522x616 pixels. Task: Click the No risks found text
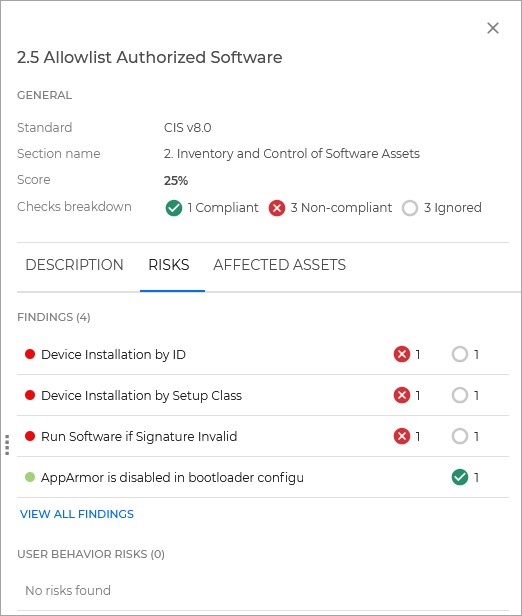(x=68, y=590)
